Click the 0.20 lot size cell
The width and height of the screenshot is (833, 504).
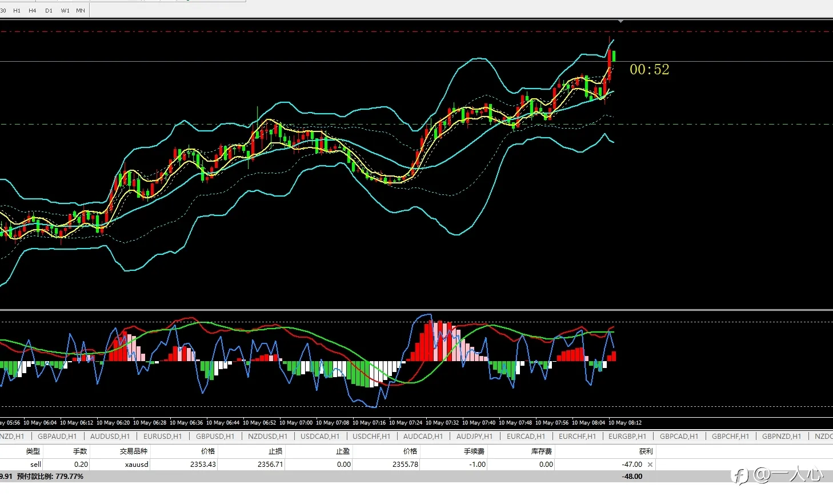click(x=81, y=465)
